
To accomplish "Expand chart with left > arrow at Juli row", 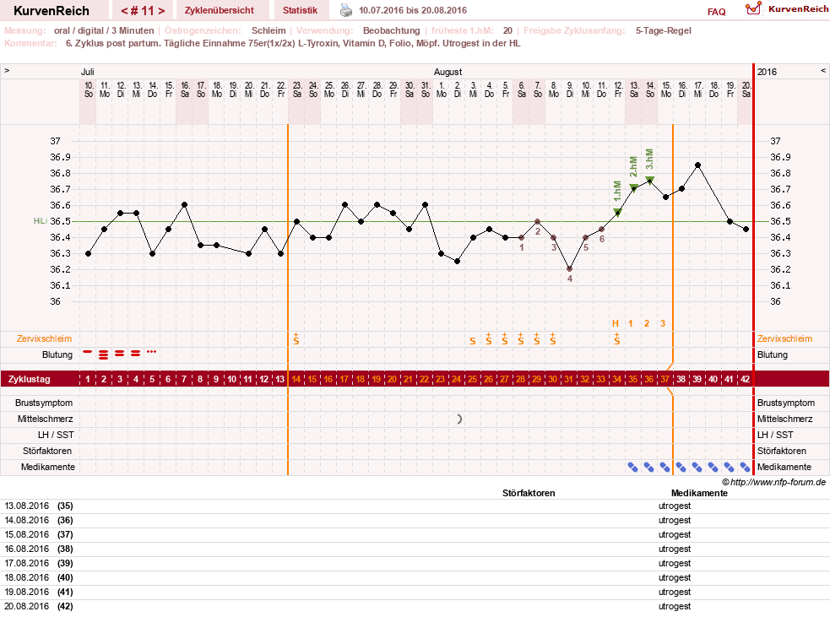I will point(7,70).
